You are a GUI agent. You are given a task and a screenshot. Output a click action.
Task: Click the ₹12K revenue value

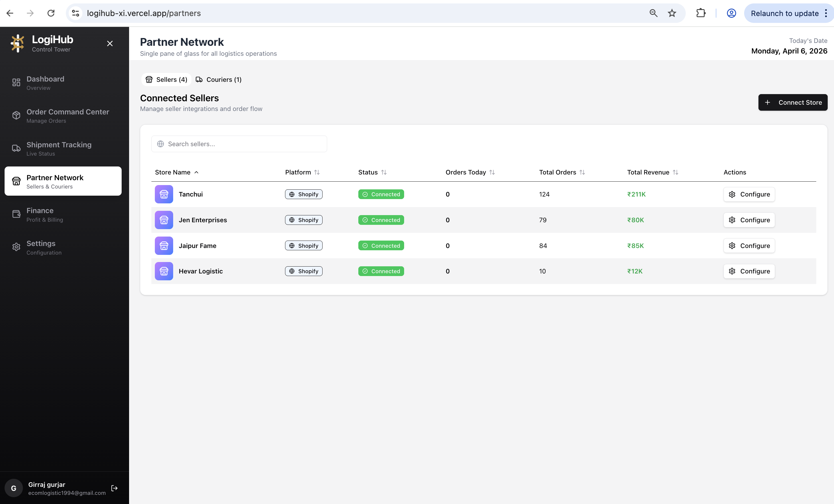point(635,271)
